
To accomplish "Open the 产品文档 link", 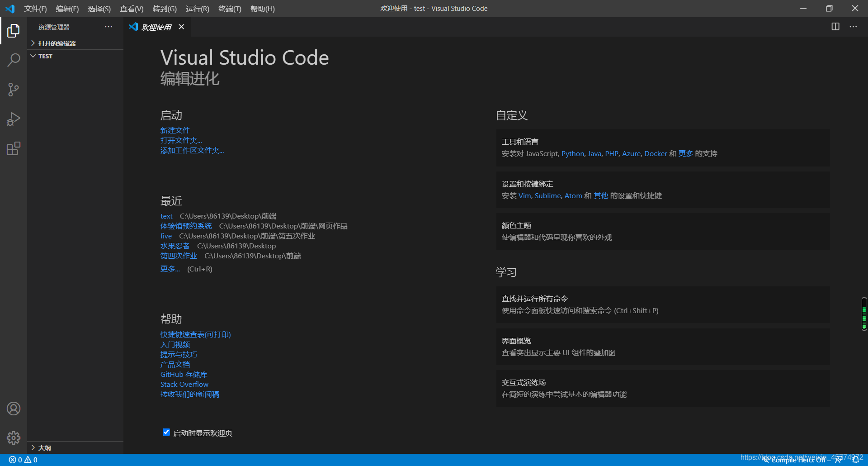I will [175, 364].
